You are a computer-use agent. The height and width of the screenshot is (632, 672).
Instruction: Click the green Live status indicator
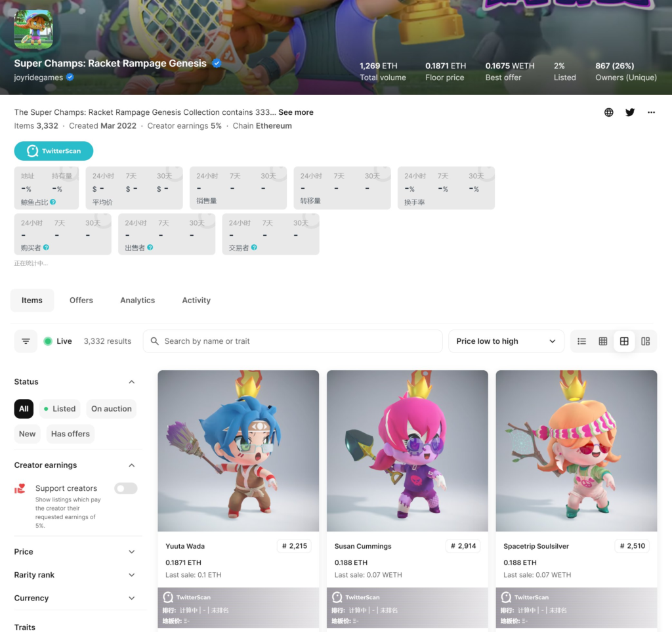[48, 341]
